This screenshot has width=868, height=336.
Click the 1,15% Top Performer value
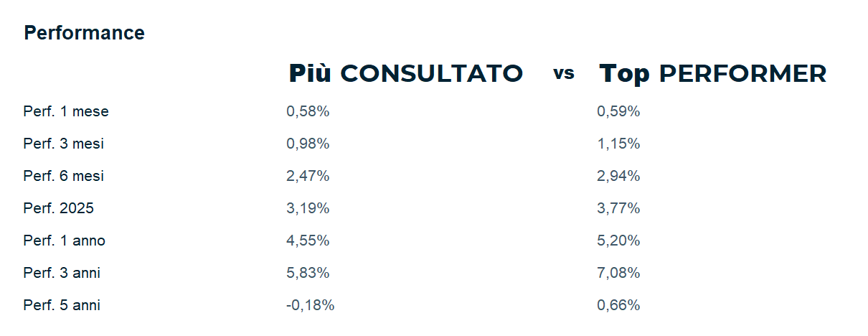click(618, 144)
